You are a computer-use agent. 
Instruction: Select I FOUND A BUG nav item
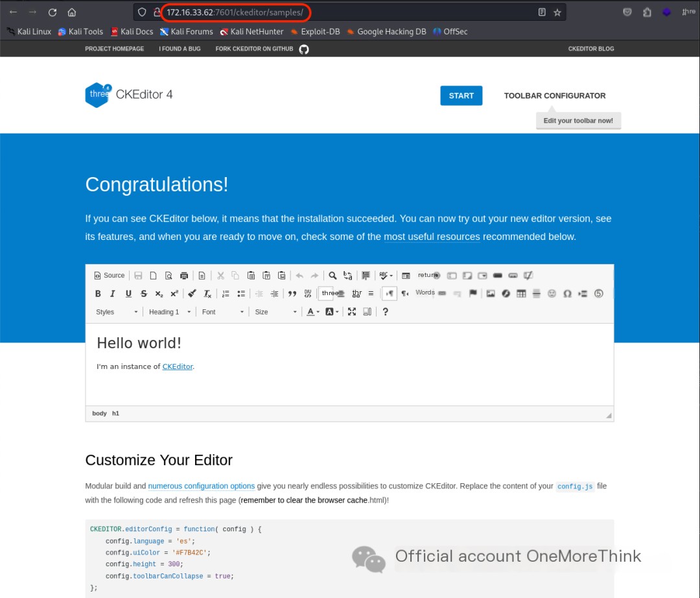180,49
